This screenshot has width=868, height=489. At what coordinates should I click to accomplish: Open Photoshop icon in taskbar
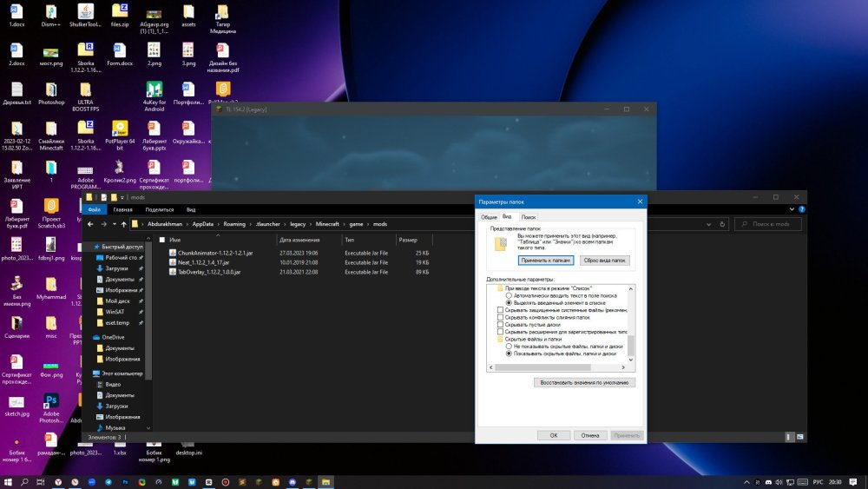tap(125, 482)
